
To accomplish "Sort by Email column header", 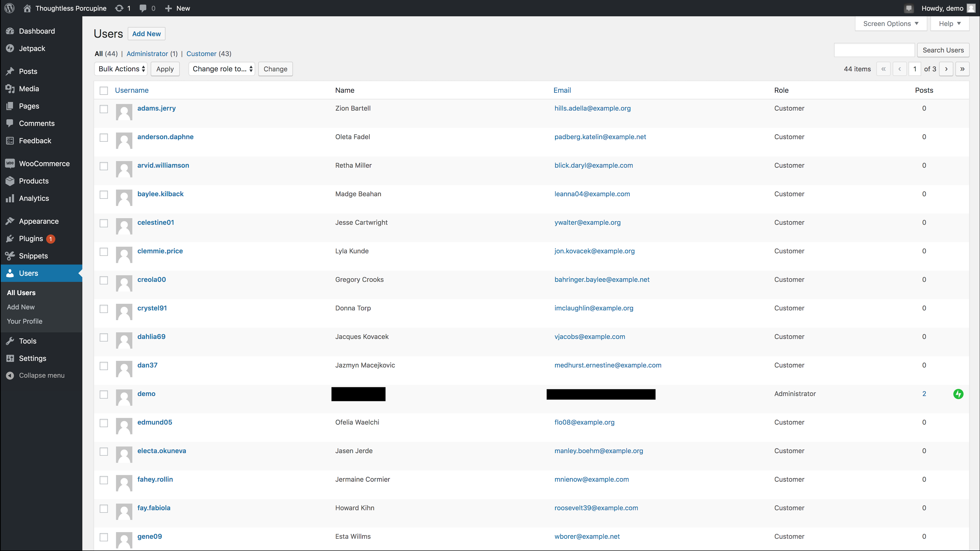I will [562, 90].
